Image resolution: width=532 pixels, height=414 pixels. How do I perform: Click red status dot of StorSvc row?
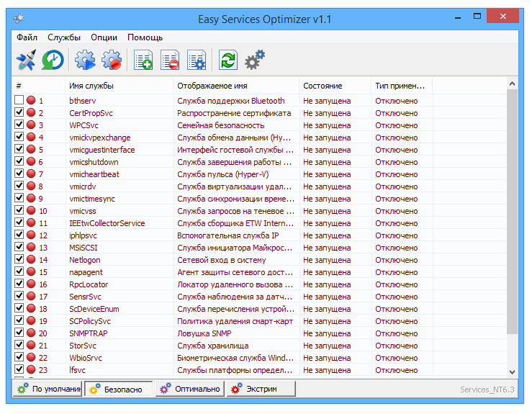tap(31, 345)
